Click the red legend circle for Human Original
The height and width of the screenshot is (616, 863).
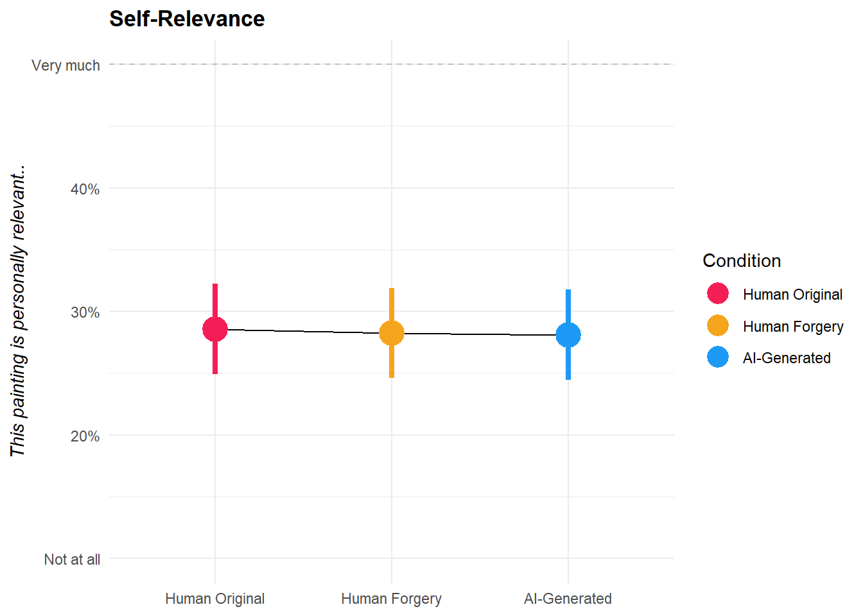click(718, 294)
